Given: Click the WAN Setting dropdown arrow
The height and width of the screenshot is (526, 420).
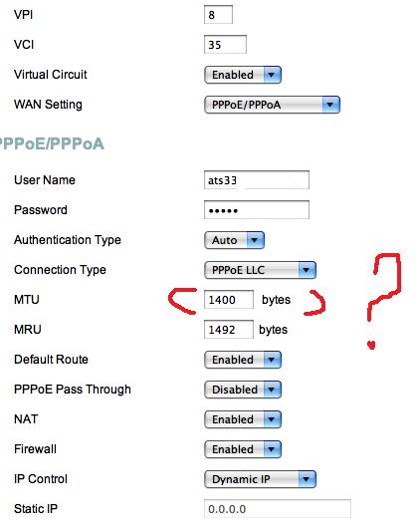Looking at the screenshot, I should coord(330,105).
